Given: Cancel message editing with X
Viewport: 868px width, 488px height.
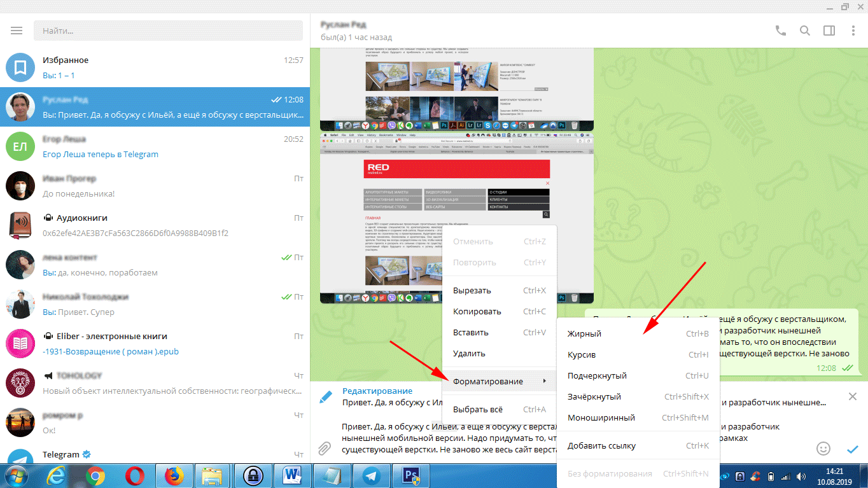Looking at the screenshot, I should [852, 397].
